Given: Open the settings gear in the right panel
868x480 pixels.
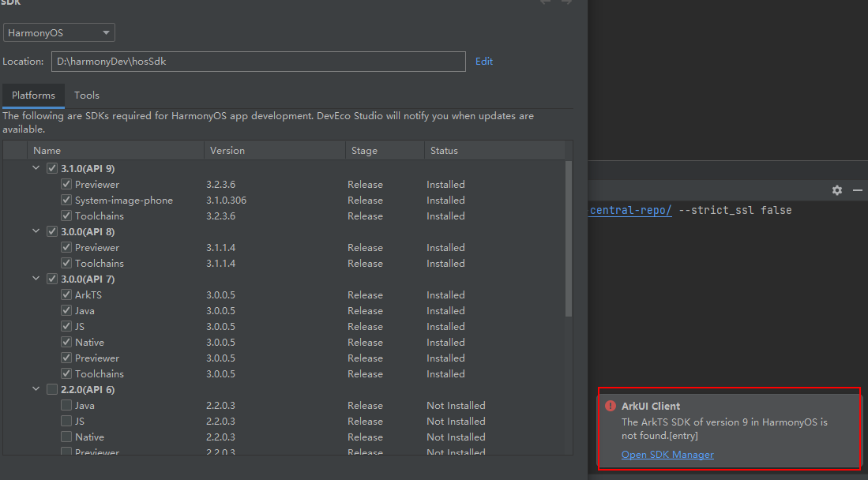Looking at the screenshot, I should (x=837, y=190).
